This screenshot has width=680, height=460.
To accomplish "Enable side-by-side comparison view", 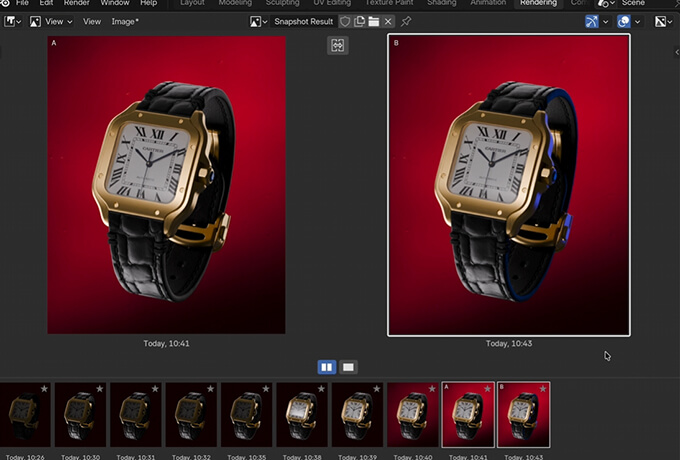I will [327, 367].
